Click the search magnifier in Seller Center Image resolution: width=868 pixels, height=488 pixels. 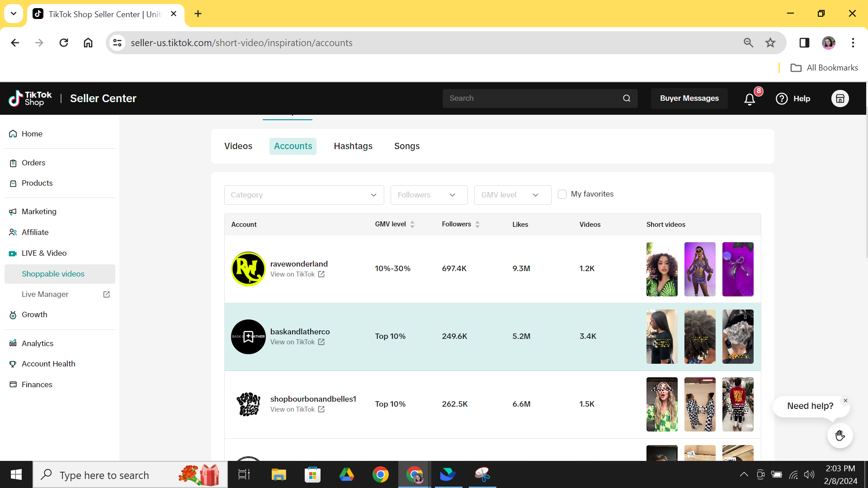coord(627,99)
